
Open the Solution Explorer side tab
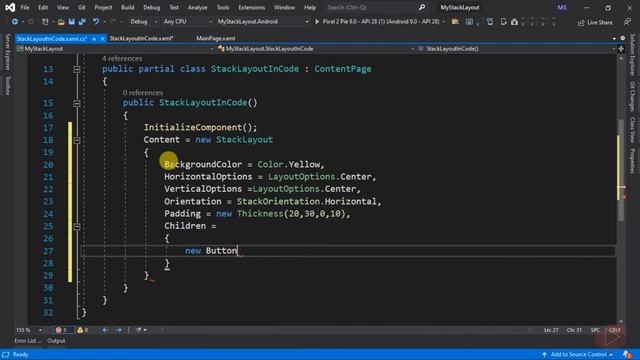(632, 54)
